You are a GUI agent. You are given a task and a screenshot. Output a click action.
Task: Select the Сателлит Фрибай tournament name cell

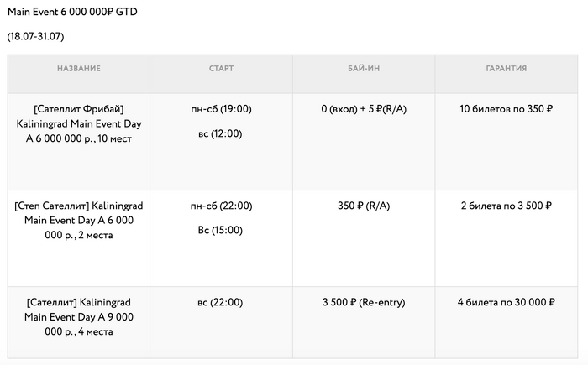point(79,123)
